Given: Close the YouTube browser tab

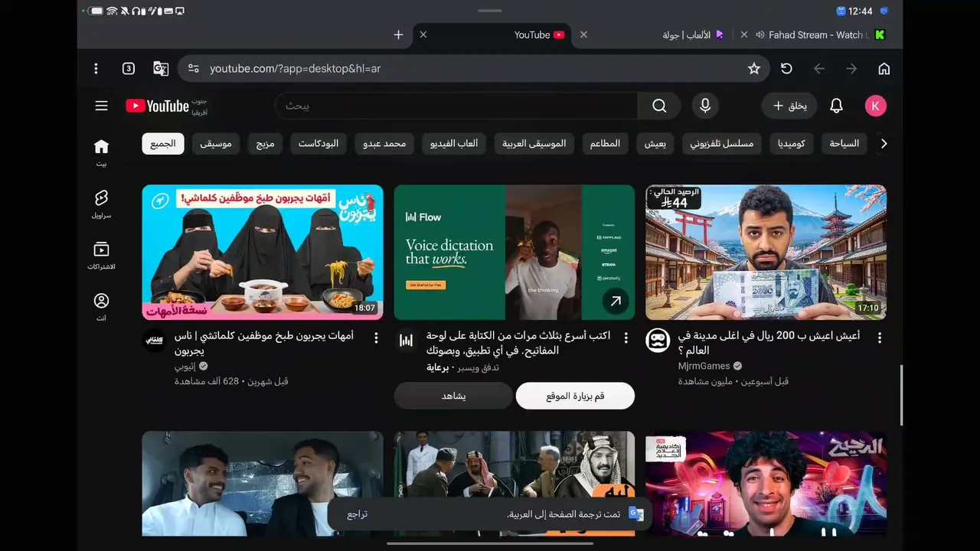Looking at the screenshot, I should pyautogui.click(x=423, y=35).
